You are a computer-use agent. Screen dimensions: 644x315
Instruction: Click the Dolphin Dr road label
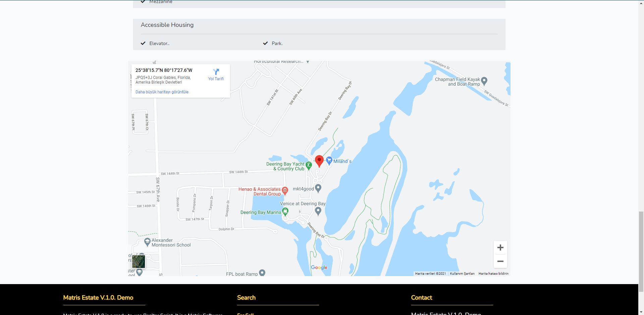[x=226, y=229]
